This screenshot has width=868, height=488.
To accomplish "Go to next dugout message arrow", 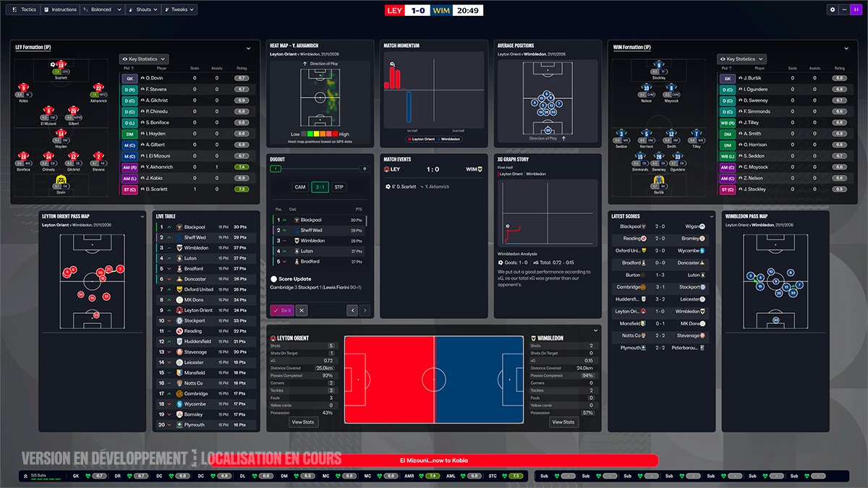I will coord(365,310).
